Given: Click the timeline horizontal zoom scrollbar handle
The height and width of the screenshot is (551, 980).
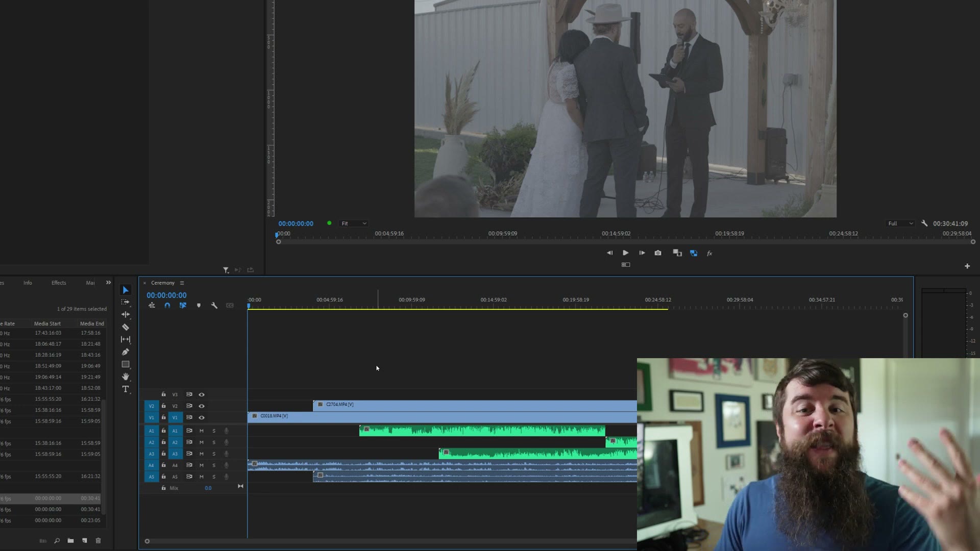Looking at the screenshot, I should pyautogui.click(x=147, y=541).
